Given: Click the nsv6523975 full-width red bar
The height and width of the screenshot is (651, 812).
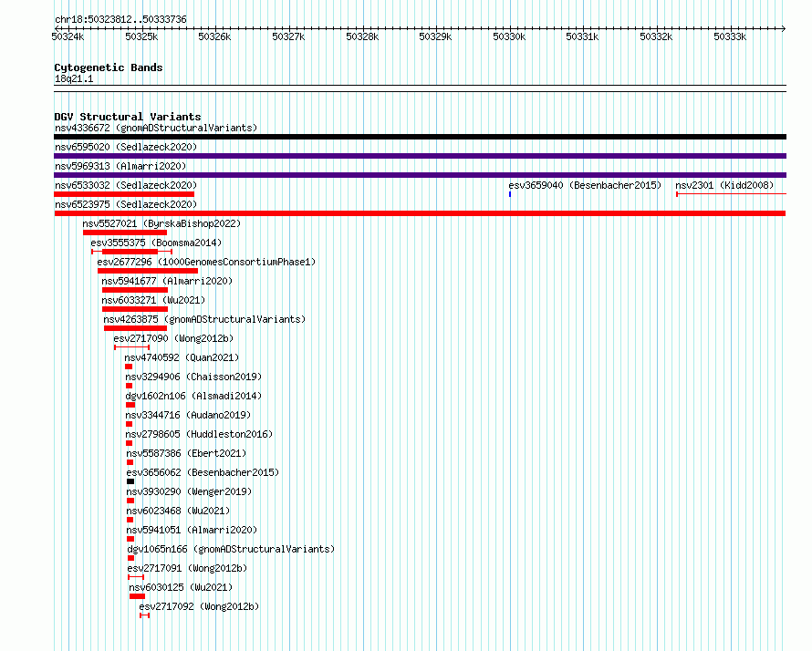Looking at the screenshot, I should click(x=420, y=213).
